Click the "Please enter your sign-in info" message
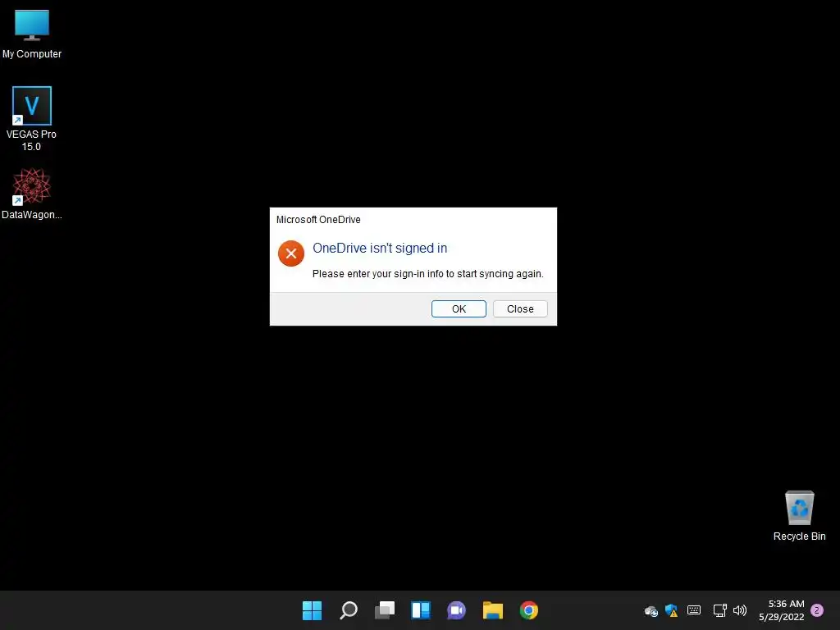Image resolution: width=840 pixels, height=630 pixels. click(x=428, y=274)
